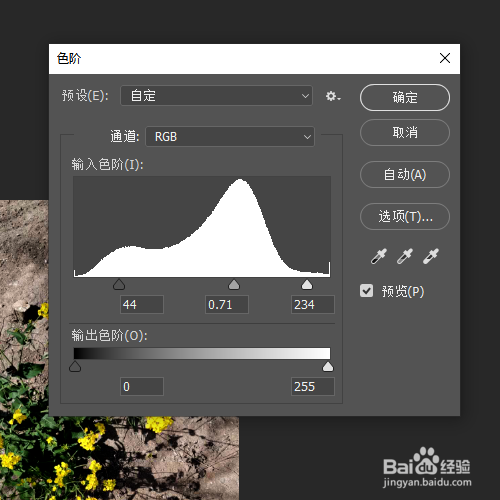Click the output levels field showing 255

point(313,386)
